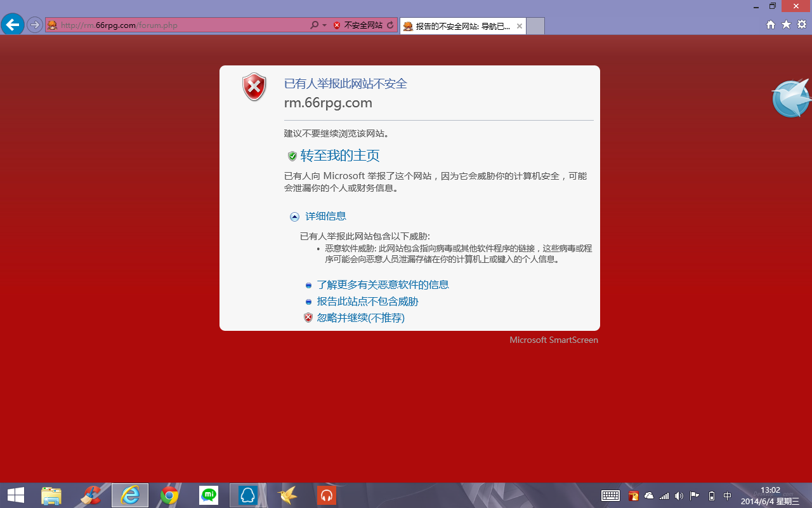812x508 pixels.
Task: Open the yellow bird taskbar app
Action: pyautogui.click(x=287, y=495)
